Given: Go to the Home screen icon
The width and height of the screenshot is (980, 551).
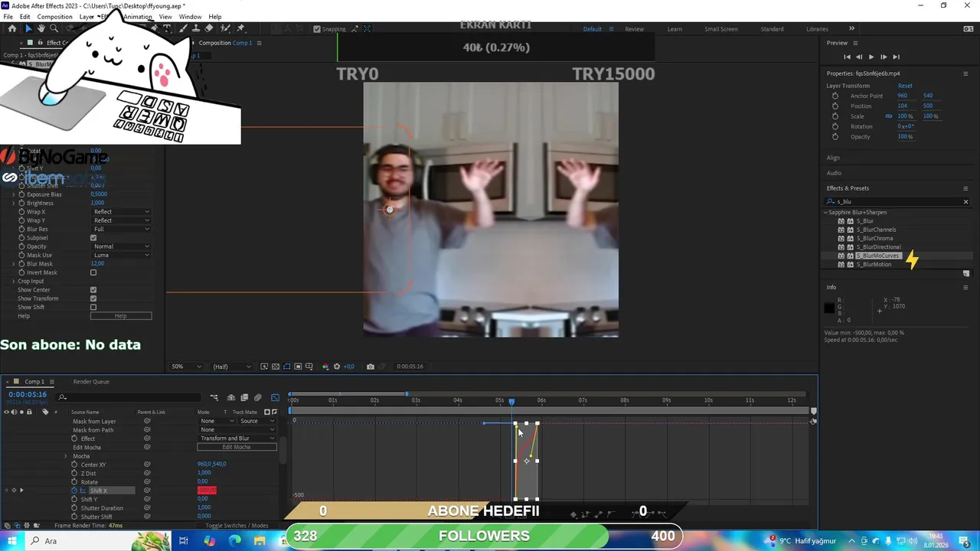Looking at the screenshot, I should (11, 28).
